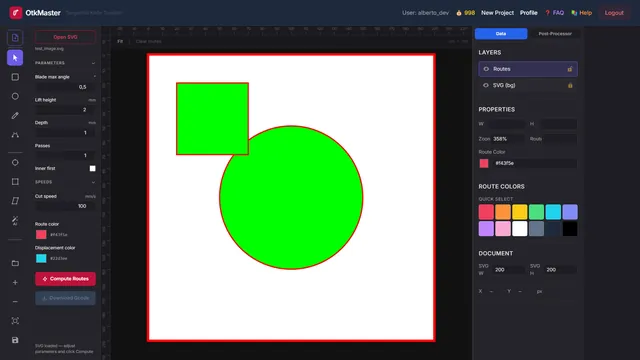Click the fit-to-screen frame icon

[15, 321]
